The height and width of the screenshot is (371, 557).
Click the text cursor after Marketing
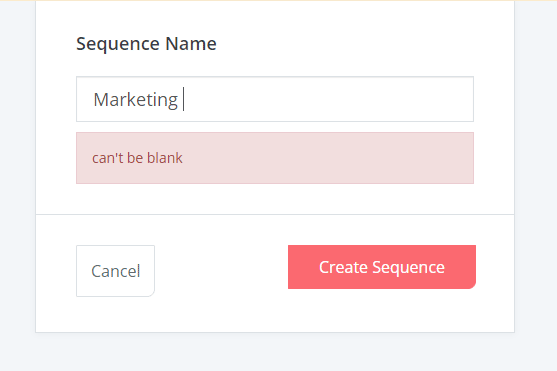(184, 99)
